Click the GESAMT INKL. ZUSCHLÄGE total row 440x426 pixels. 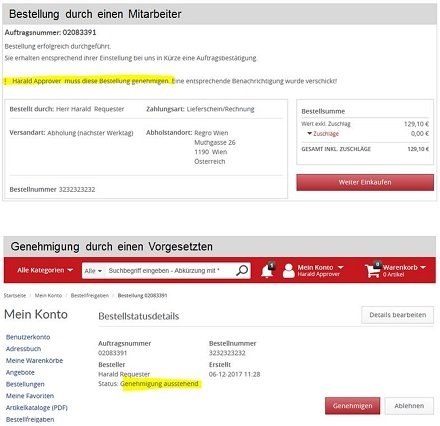(365, 149)
